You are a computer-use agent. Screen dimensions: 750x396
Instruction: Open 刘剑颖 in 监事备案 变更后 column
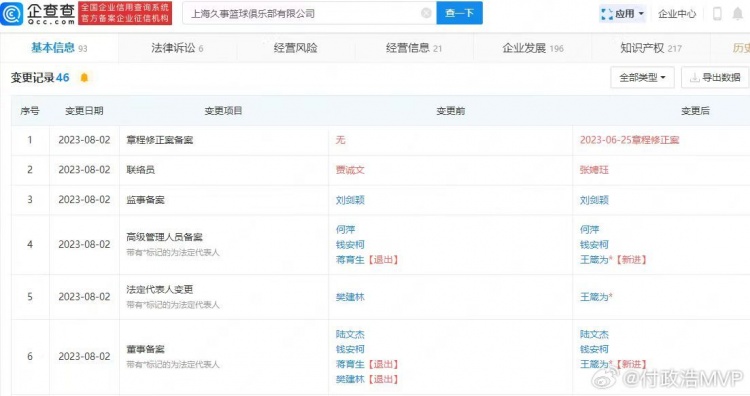(594, 200)
